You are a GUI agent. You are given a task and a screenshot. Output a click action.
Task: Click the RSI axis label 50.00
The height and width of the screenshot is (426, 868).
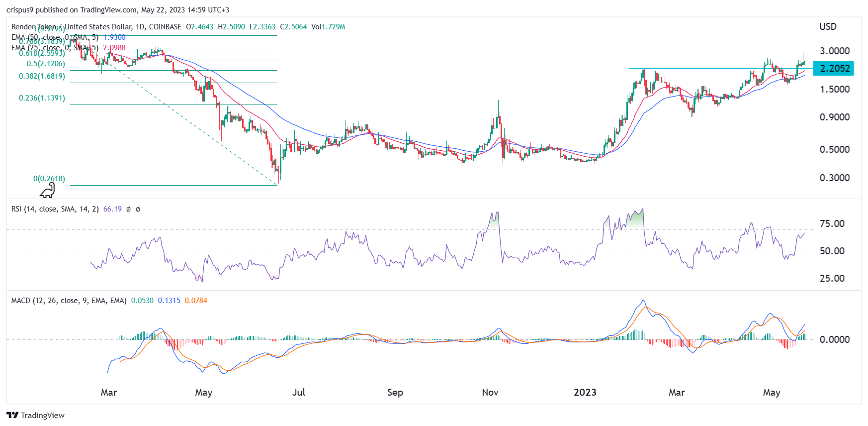[x=832, y=251]
